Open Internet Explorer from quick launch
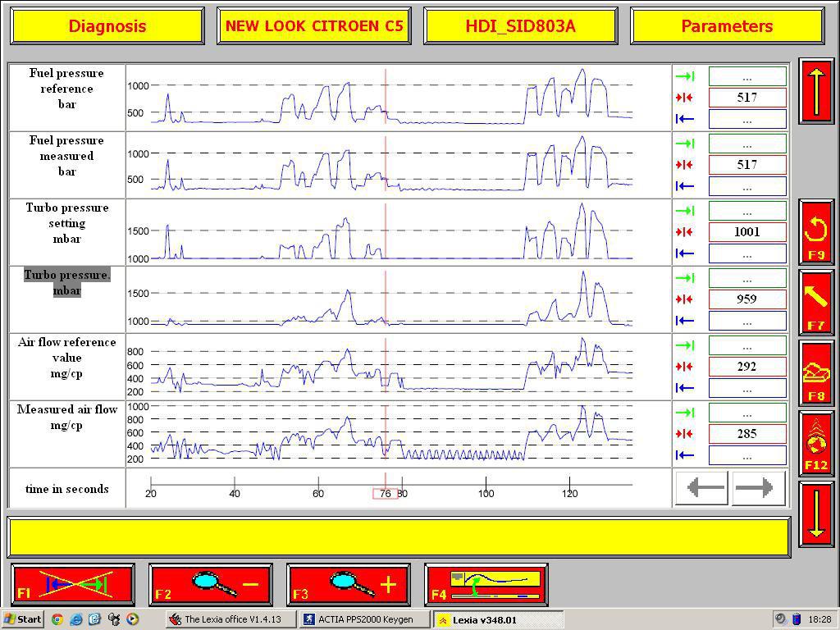 point(76,619)
